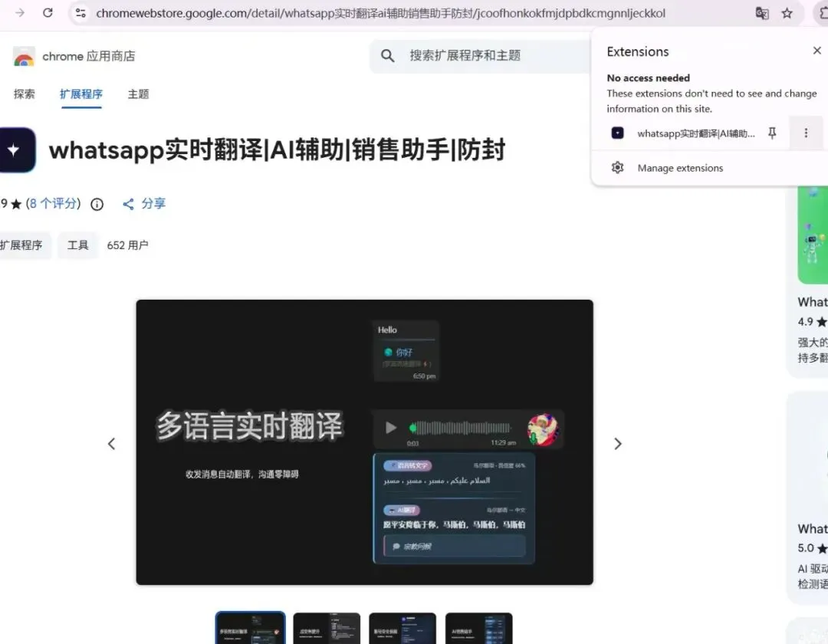
Task: Open the related extension rated 4.9
Action: click(x=808, y=282)
